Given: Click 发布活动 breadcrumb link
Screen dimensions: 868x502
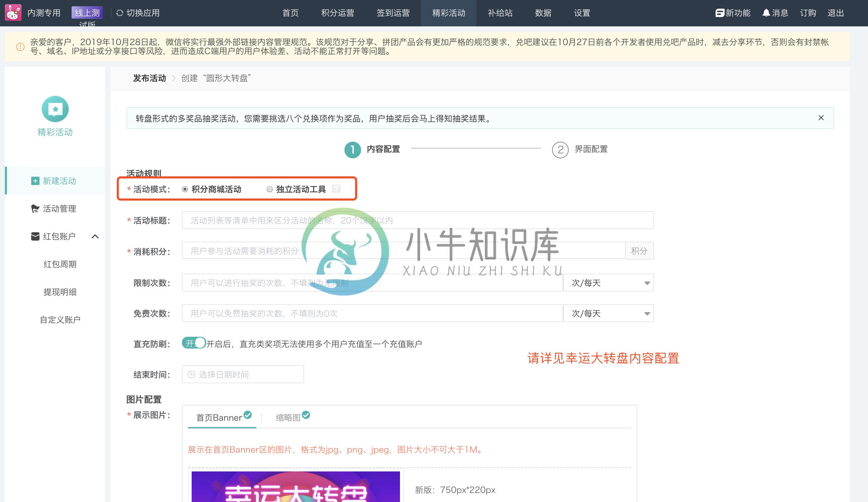Looking at the screenshot, I should pyautogui.click(x=150, y=78).
